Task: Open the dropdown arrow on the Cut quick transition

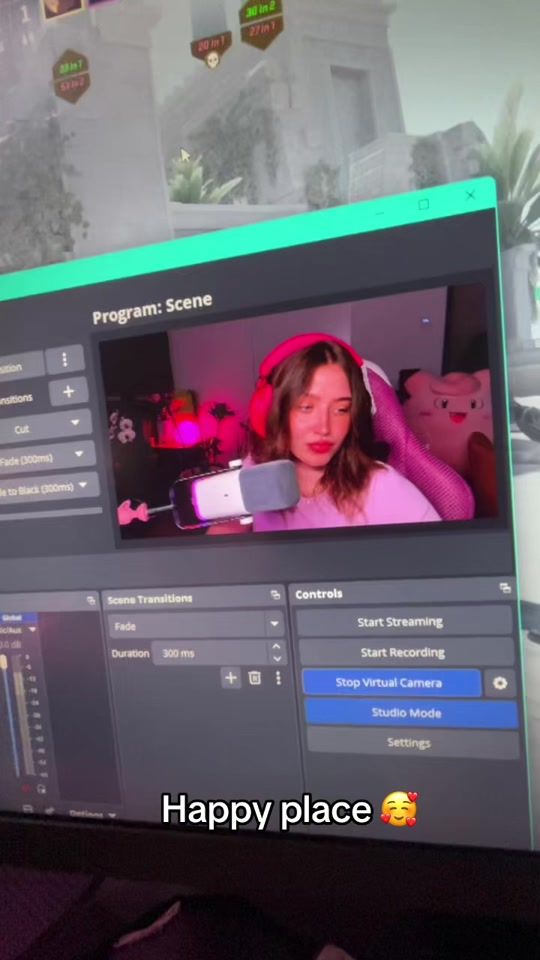Action: (75, 422)
